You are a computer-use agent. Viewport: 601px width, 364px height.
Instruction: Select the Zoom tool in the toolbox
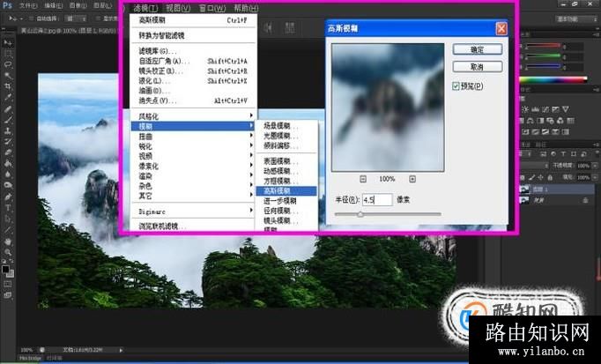pos(8,252)
